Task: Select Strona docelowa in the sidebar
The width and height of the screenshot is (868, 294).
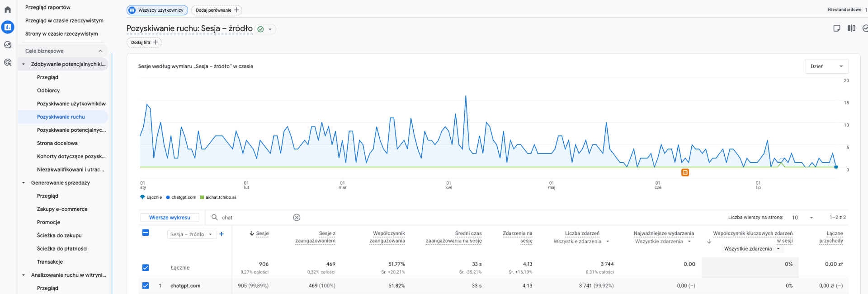Action: 57,143
